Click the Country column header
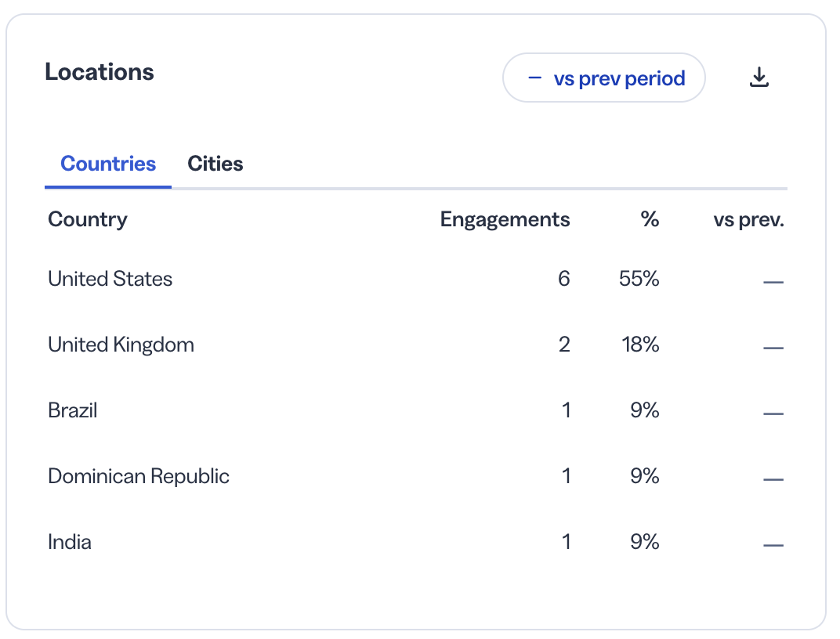840x639 pixels. click(88, 219)
